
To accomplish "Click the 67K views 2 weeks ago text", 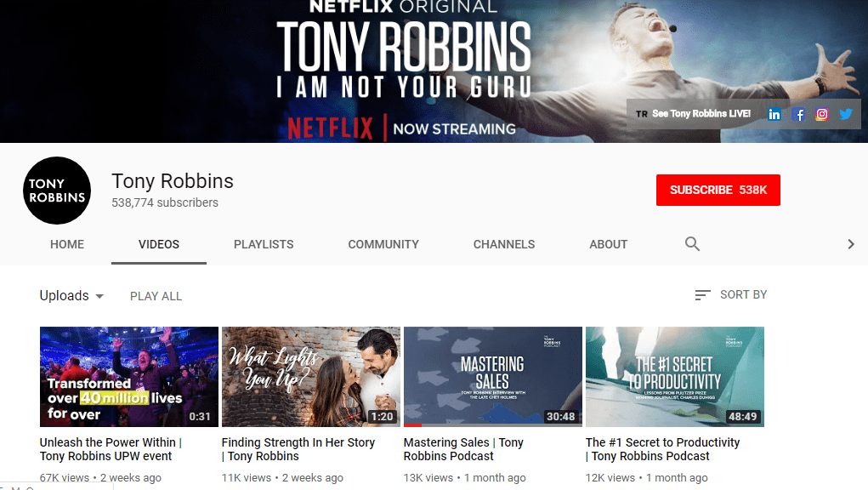I will (100, 477).
